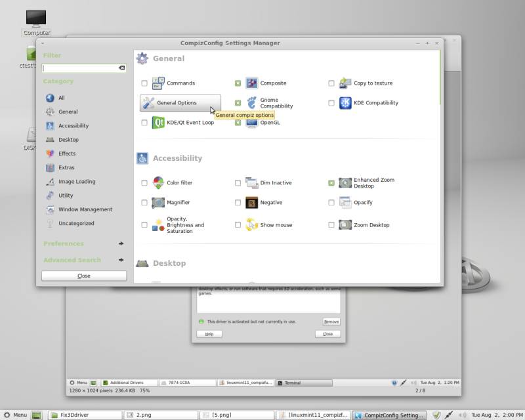
Task: Open the Commands plugin settings
Action: click(174, 83)
